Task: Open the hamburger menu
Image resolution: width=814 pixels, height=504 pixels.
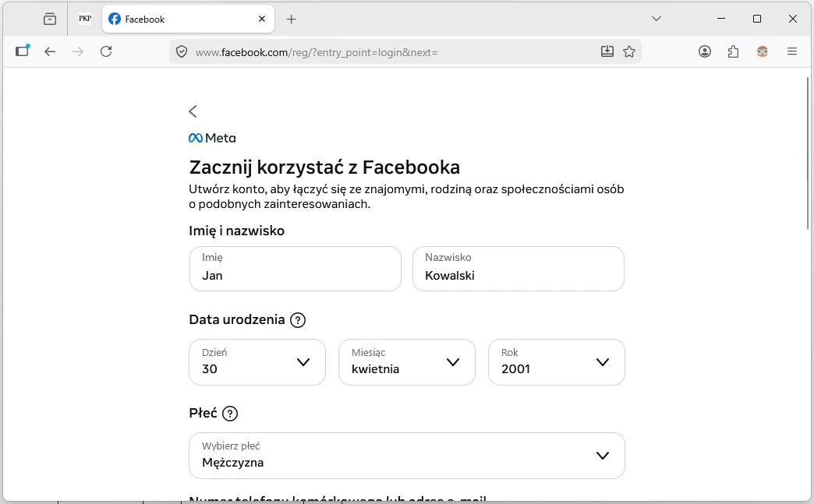Action: point(792,51)
